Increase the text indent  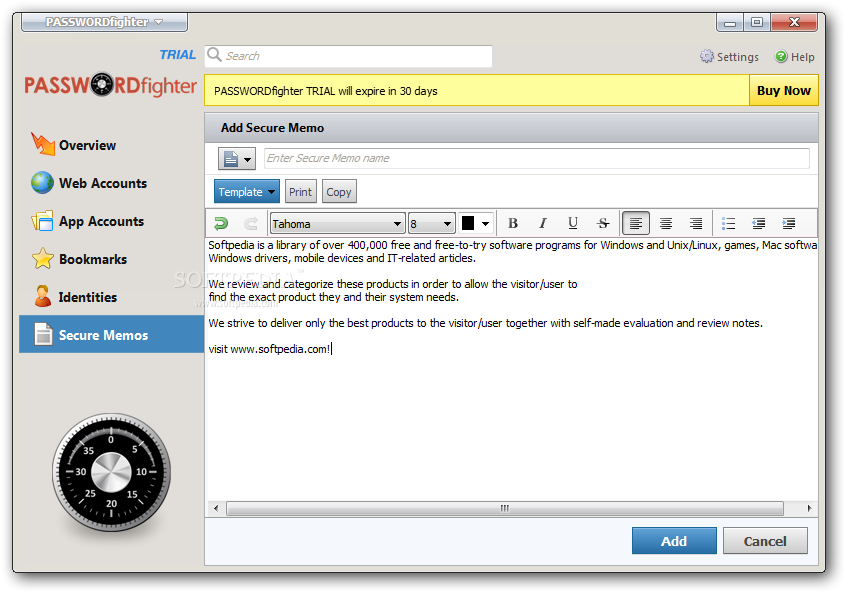pyautogui.click(x=789, y=223)
